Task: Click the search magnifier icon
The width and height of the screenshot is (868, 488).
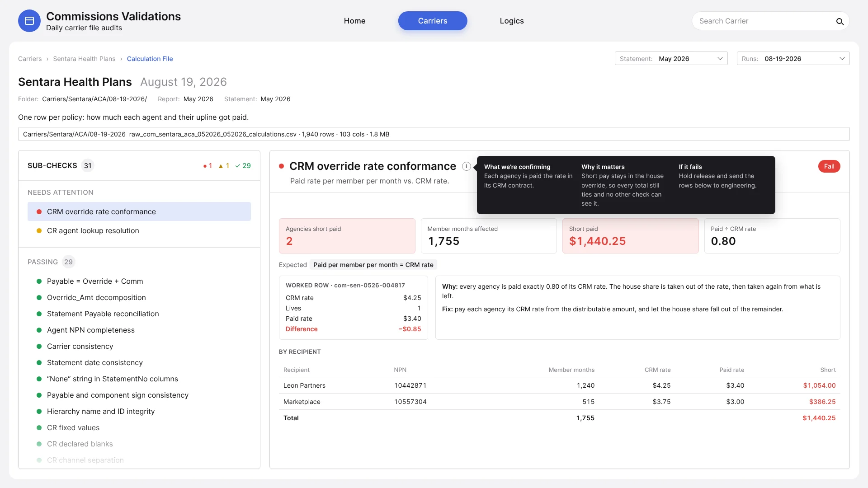Action: point(840,21)
